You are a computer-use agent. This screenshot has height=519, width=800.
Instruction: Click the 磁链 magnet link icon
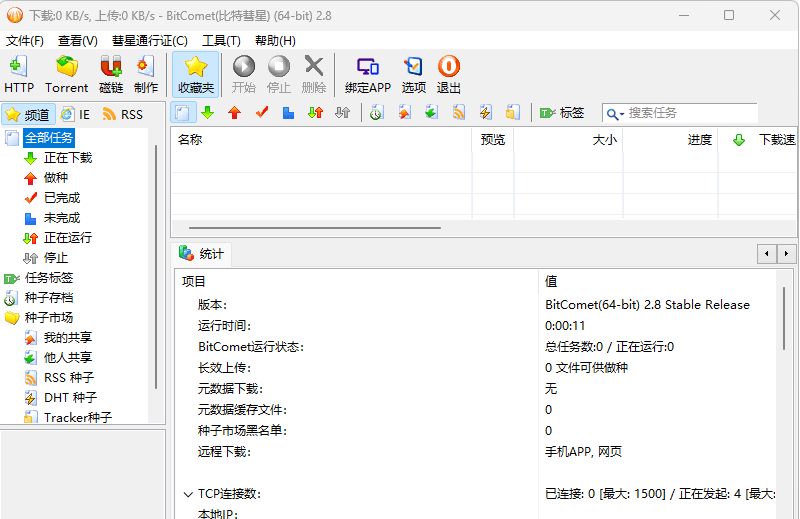coord(111,75)
